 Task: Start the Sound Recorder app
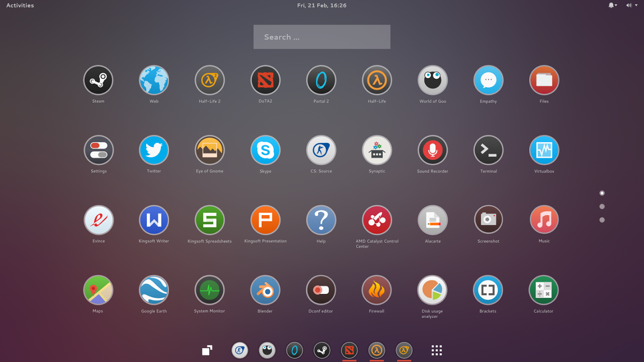tap(433, 150)
